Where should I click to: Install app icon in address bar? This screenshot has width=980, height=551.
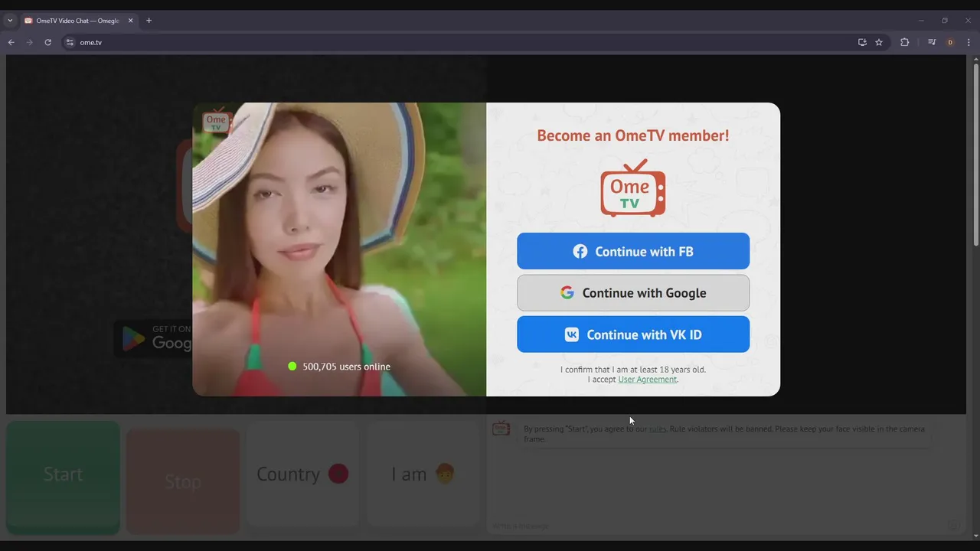click(x=862, y=42)
